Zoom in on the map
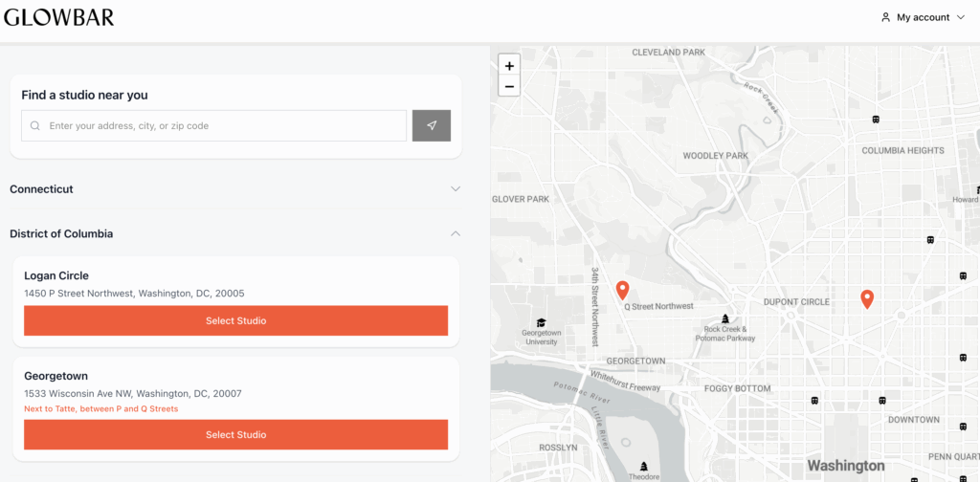The height and width of the screenshot is (482, 980). 509,66
